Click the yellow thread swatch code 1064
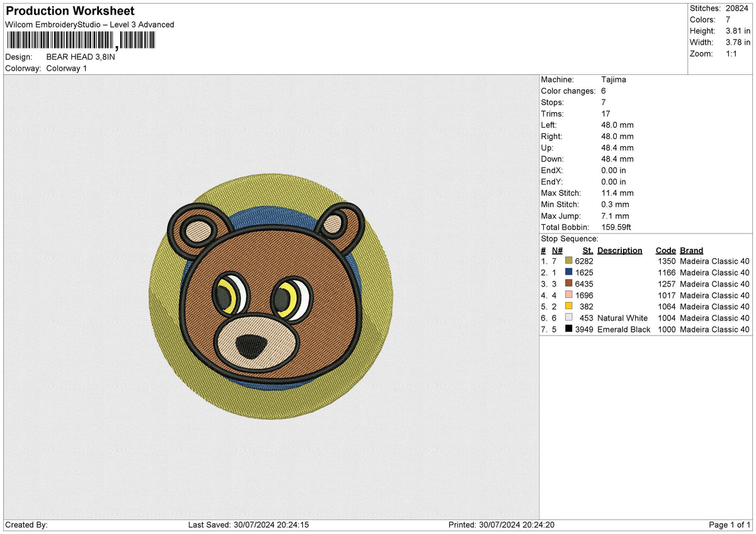The height and width of the screenshot is (534, 756). click(x=569, y=307)
